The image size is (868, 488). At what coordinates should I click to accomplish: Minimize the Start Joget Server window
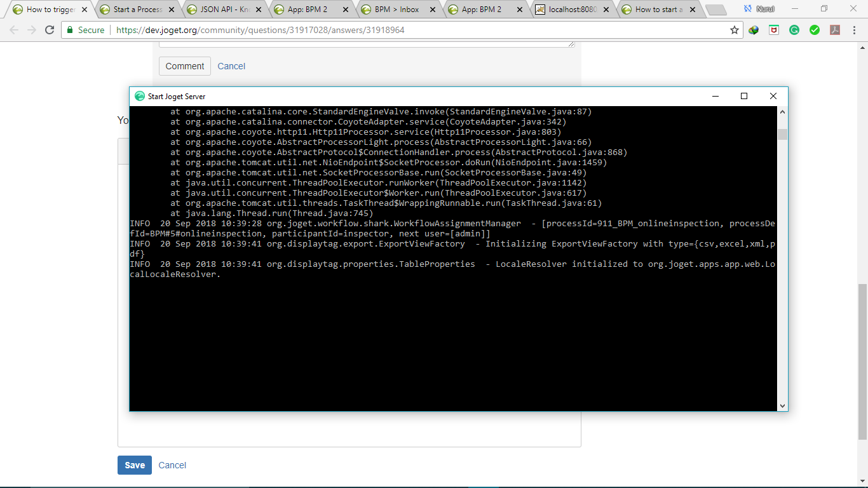pyautogui.click(x=715, y=96)
